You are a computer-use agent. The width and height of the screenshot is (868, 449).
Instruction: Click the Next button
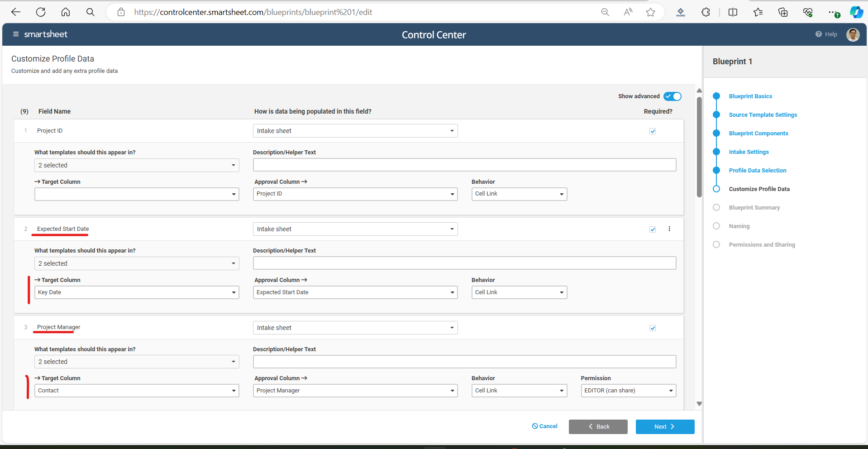(x=665, y=427)
